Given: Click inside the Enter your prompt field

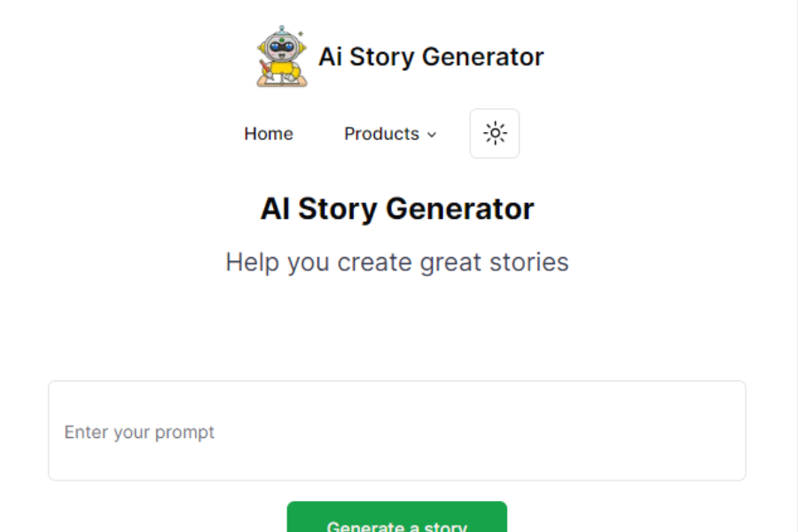Looking at the screenshot, I should (396, 432).
